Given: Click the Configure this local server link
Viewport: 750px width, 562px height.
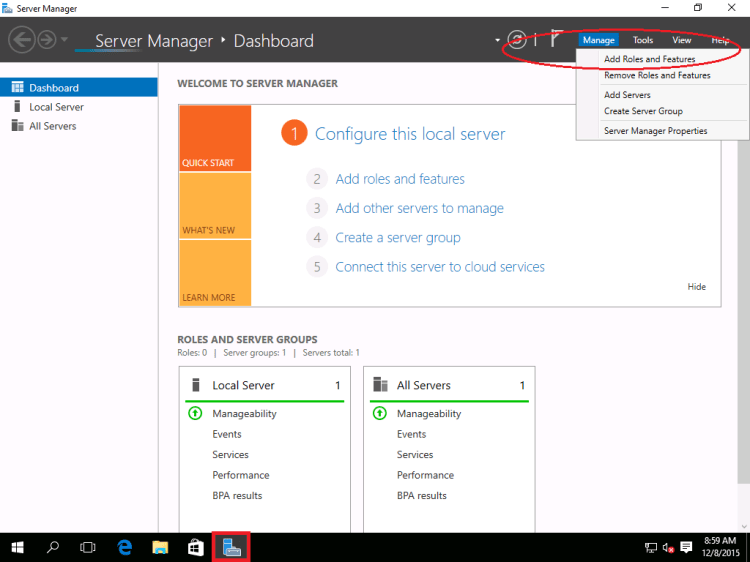Looking at the screenshot, I should pos(410,134).
